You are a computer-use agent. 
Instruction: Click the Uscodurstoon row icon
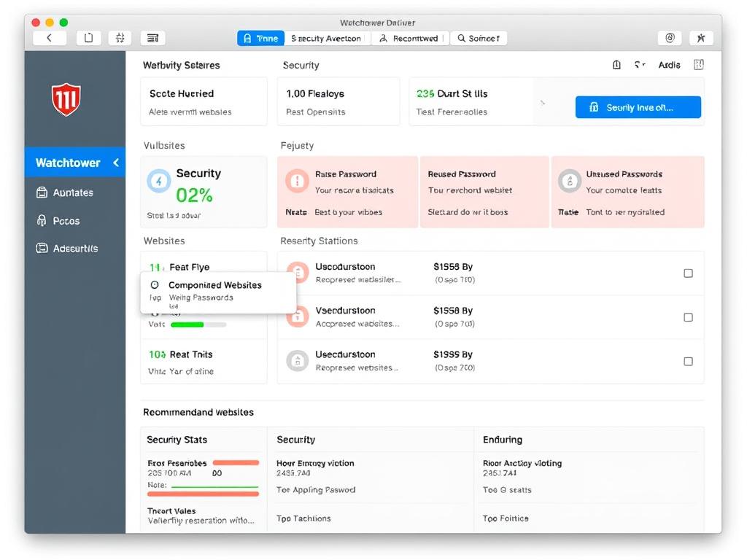298,272
